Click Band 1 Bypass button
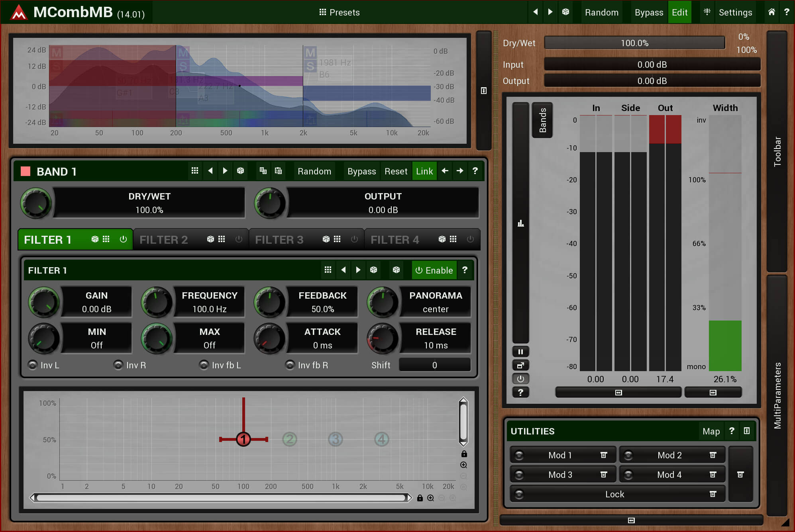This screenshot has width=795, height=532. 361,171
